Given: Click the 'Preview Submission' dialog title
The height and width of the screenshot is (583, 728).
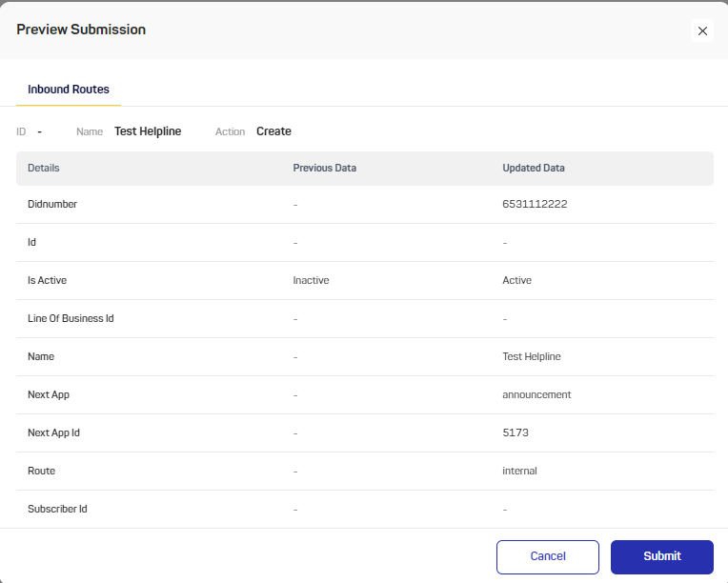Looking at the screenshot, I should 81,30.
